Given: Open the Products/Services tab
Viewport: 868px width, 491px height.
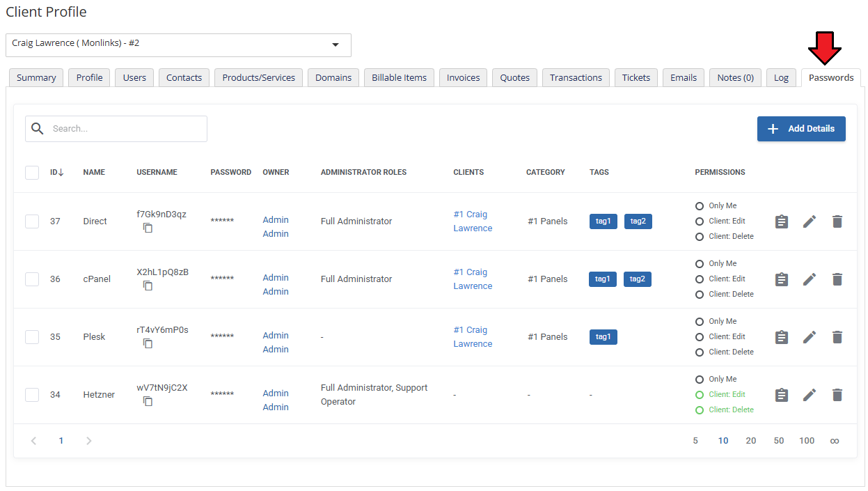Looking at the screenshot, I should click(258, 78).
